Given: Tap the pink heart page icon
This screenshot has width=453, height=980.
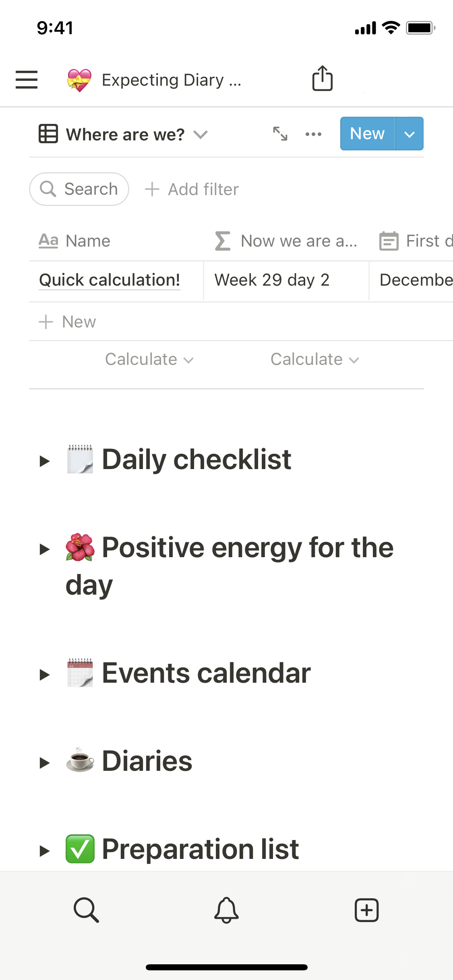Looking at the screenshot, I should 79,80.
